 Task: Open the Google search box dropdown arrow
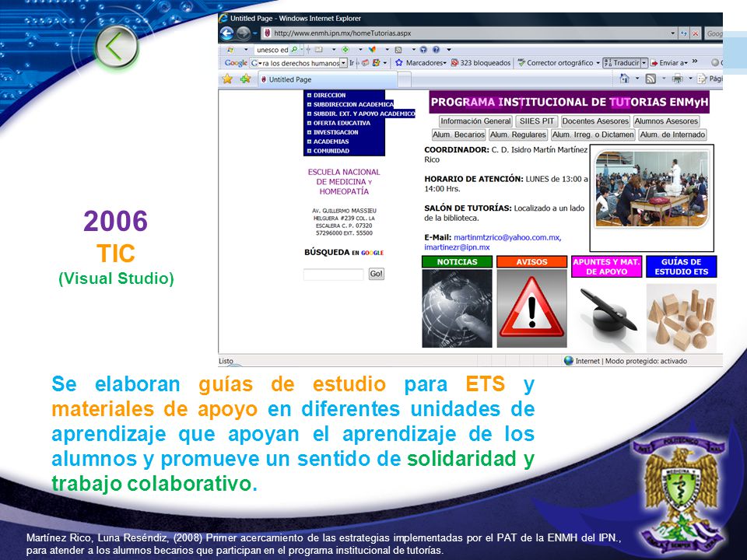pos(343,63)
